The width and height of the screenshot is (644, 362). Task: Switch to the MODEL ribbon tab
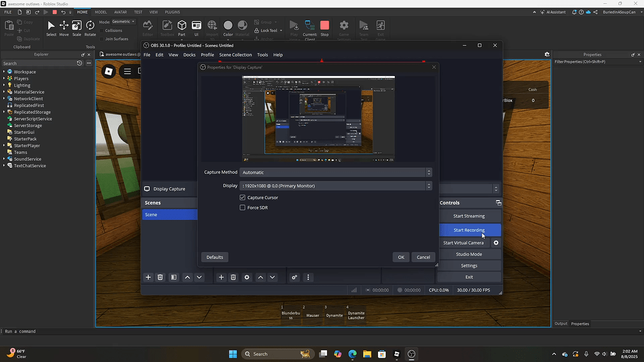[101, 11]
